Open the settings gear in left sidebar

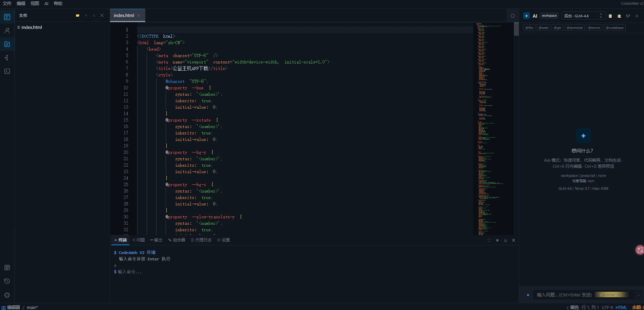7,295
